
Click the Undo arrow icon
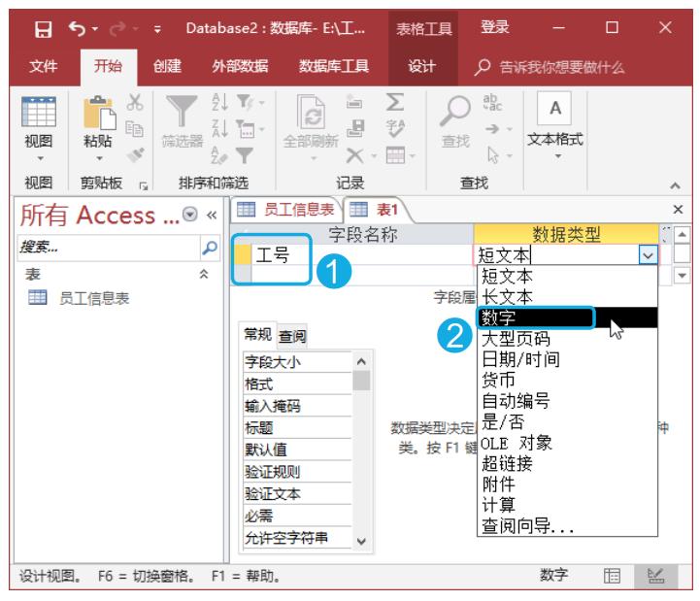[x=77, y=29]
